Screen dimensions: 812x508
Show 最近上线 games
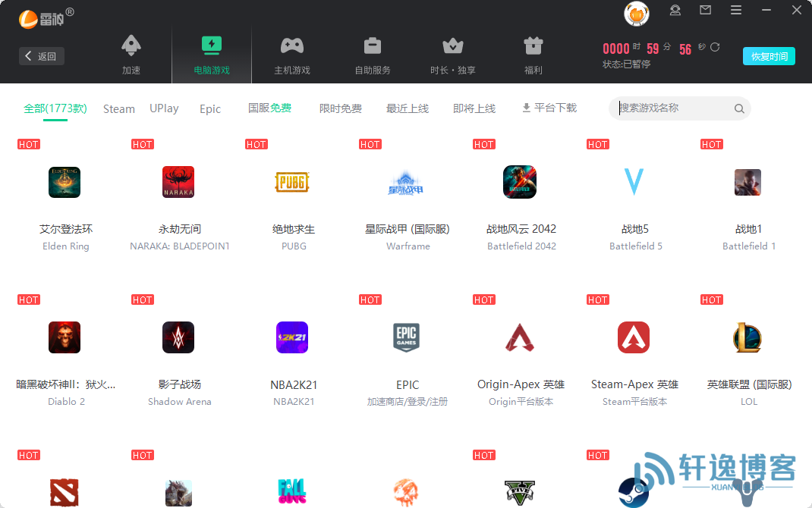(408, 108)
